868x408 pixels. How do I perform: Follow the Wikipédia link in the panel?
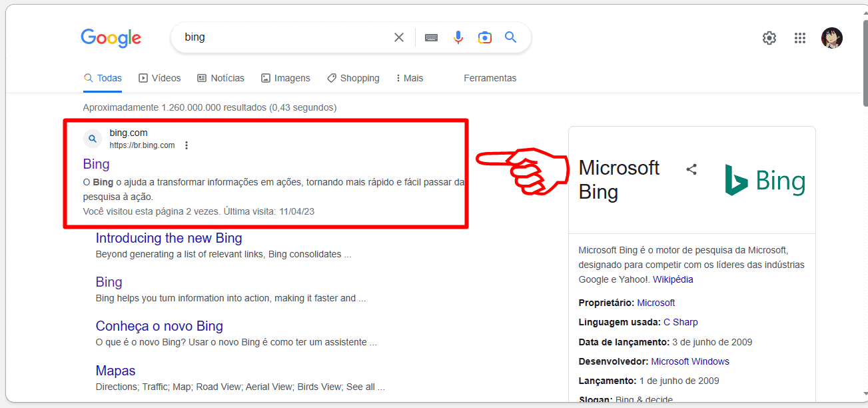[x=673, y=279]
